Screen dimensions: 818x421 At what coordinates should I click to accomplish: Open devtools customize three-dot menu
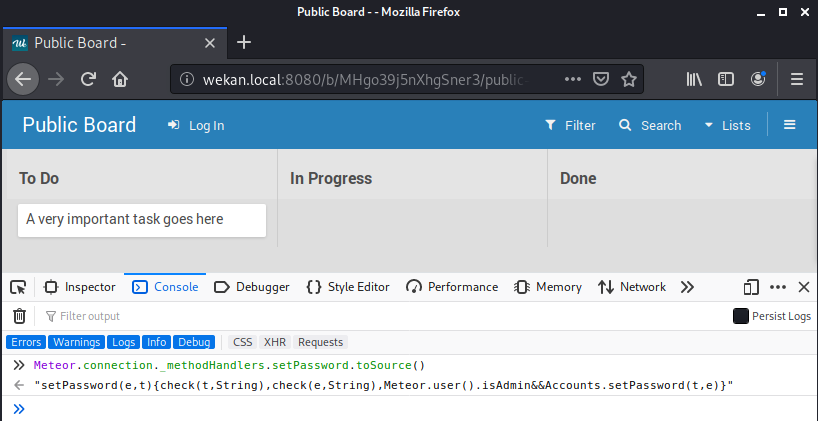click(777, 287)
